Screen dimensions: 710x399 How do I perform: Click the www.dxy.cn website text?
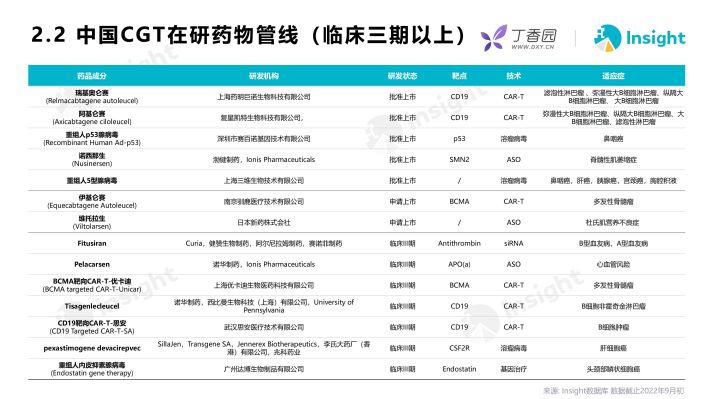tap(532, 47)
